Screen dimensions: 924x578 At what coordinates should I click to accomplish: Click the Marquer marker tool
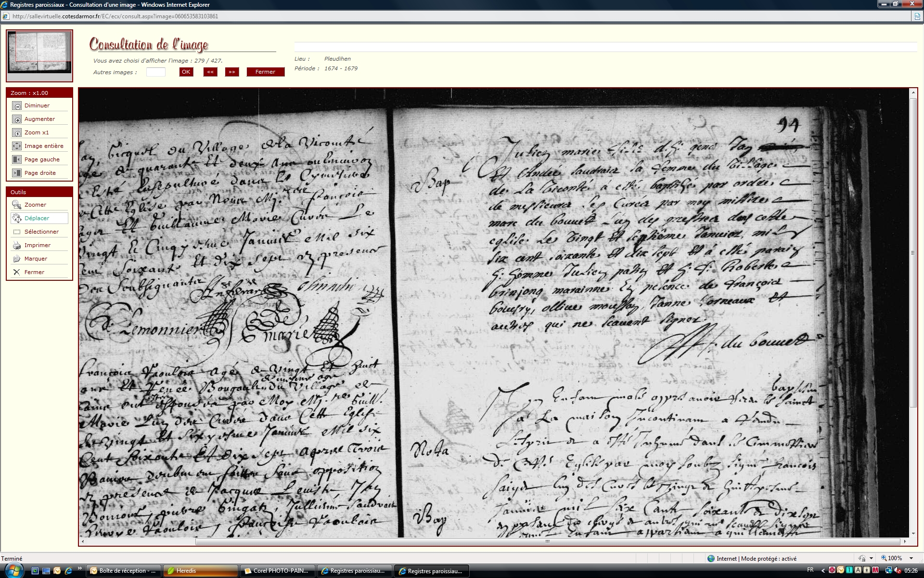coord(17,259)
